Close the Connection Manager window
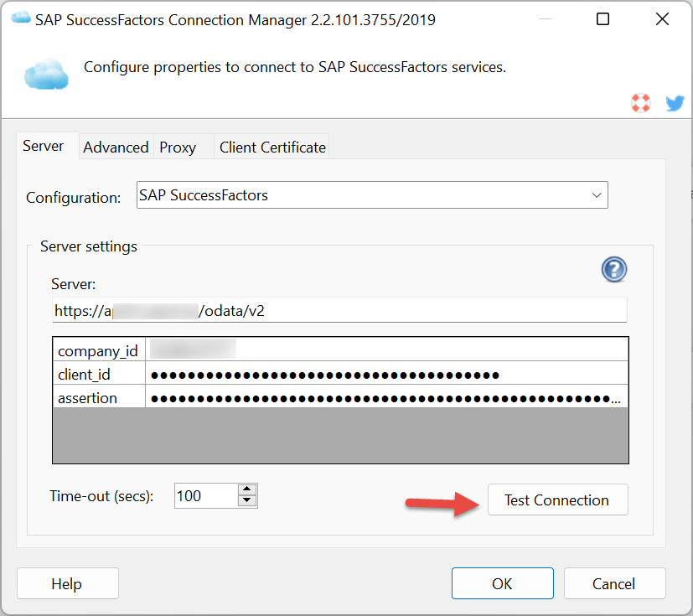This screenshot has height=616, width=693. [662, 19]
